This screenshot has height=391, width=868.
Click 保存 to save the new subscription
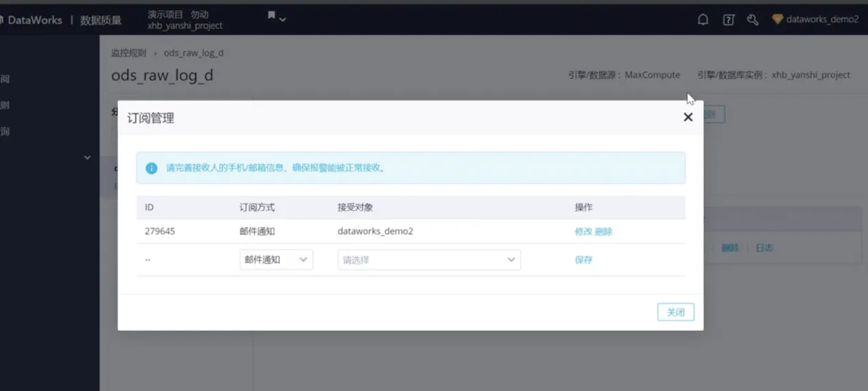(583, 260)
